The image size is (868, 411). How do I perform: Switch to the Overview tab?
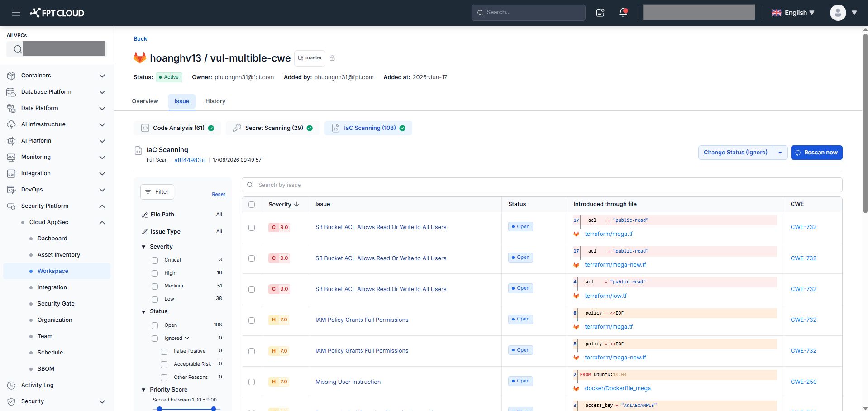(145, 101)
